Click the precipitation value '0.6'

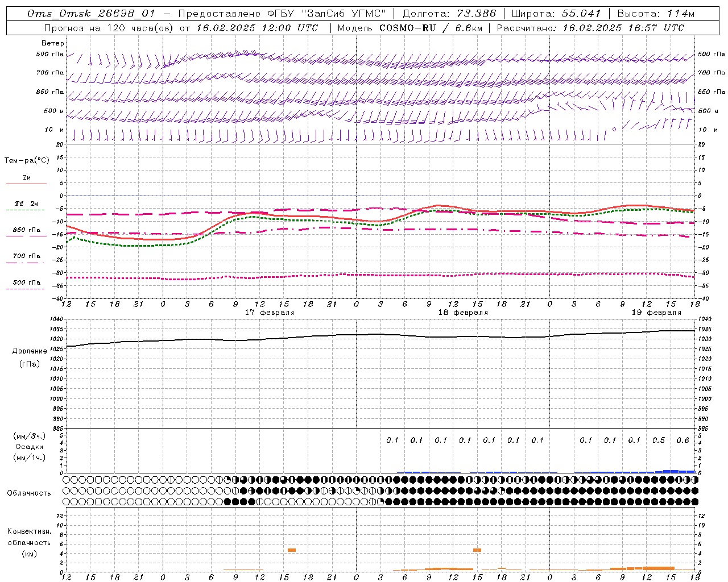tap(683, 440)
